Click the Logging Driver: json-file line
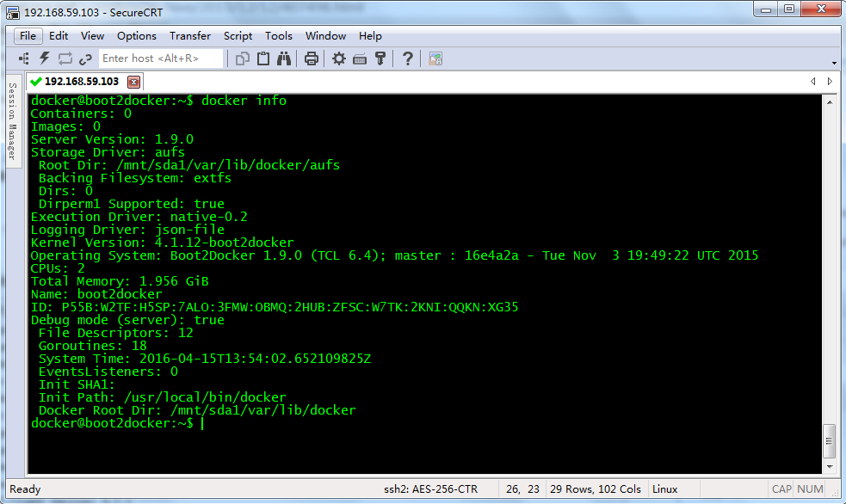The width and height of the screenshot is (846, 504). 127,230
